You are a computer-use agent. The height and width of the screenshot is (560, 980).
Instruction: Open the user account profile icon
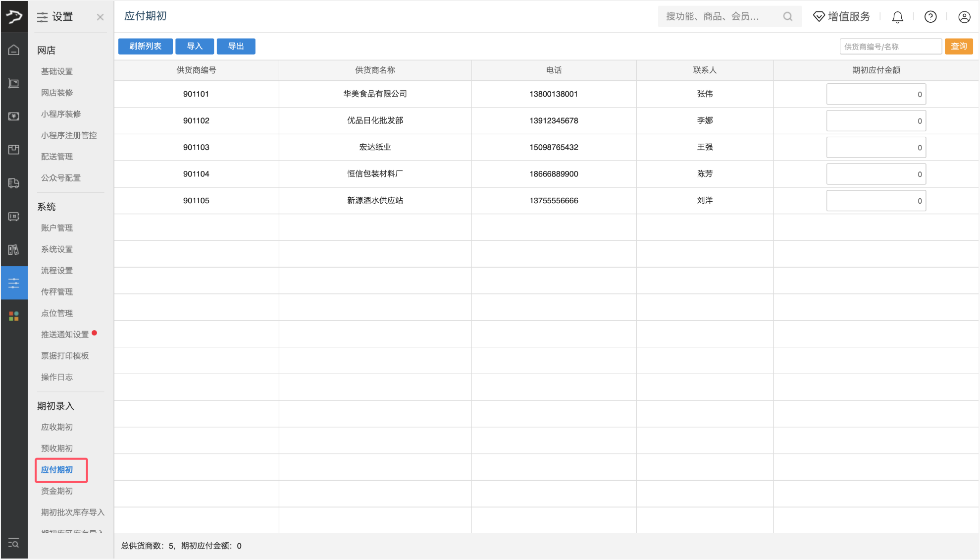(x=964, y=17)
